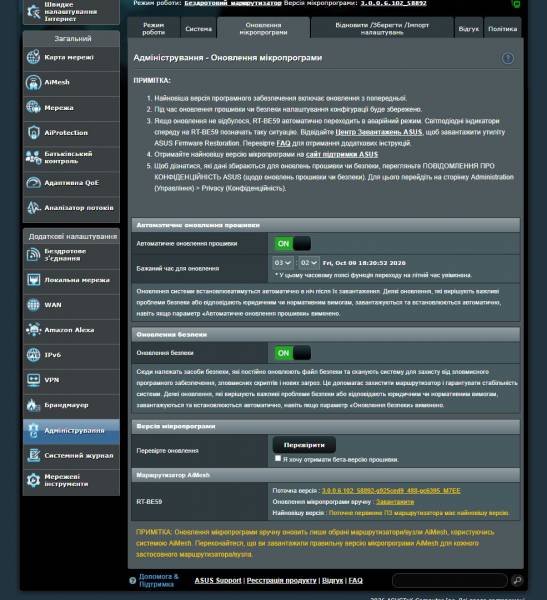Click the manual firmware Завантажити link

[395, 502]
